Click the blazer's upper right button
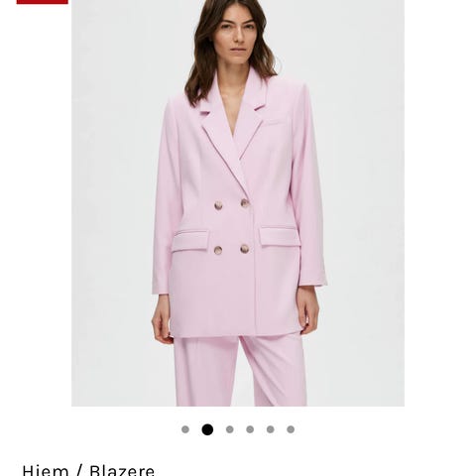Screen dimensions: 476x476 tap(245, 203)
